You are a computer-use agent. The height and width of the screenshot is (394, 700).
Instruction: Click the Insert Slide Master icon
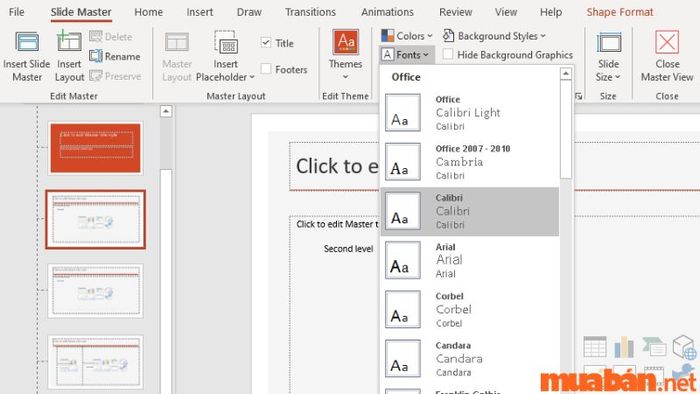[27, 42]
